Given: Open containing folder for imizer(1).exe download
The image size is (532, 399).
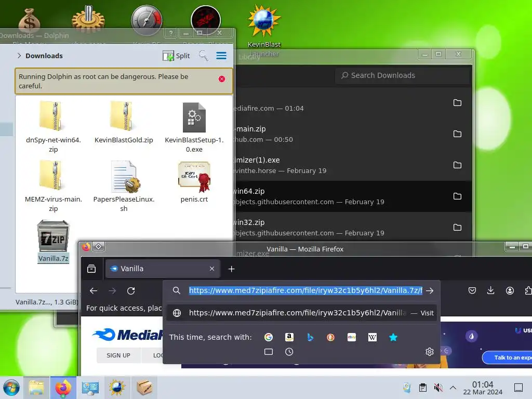Looking at the screenshot, I should (x=457, y=165).
